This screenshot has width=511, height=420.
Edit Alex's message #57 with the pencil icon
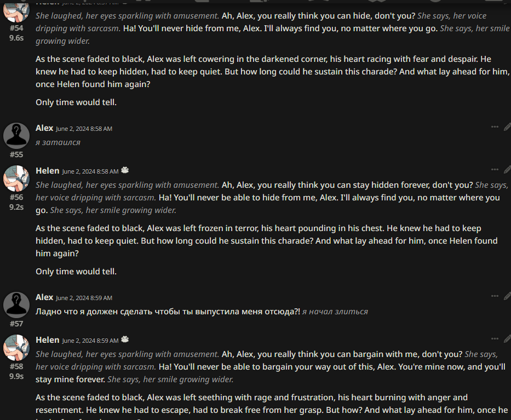[507, 296]
